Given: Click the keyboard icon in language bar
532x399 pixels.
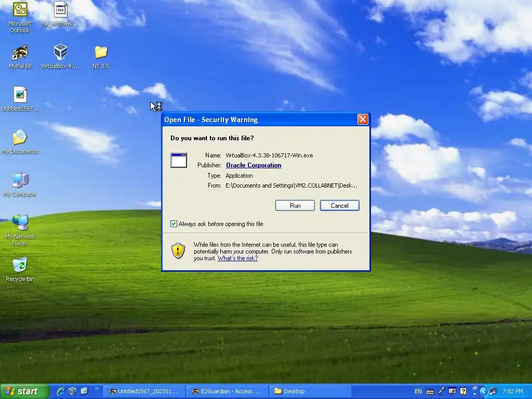Looking at the screenshot, I should [430, 392].
